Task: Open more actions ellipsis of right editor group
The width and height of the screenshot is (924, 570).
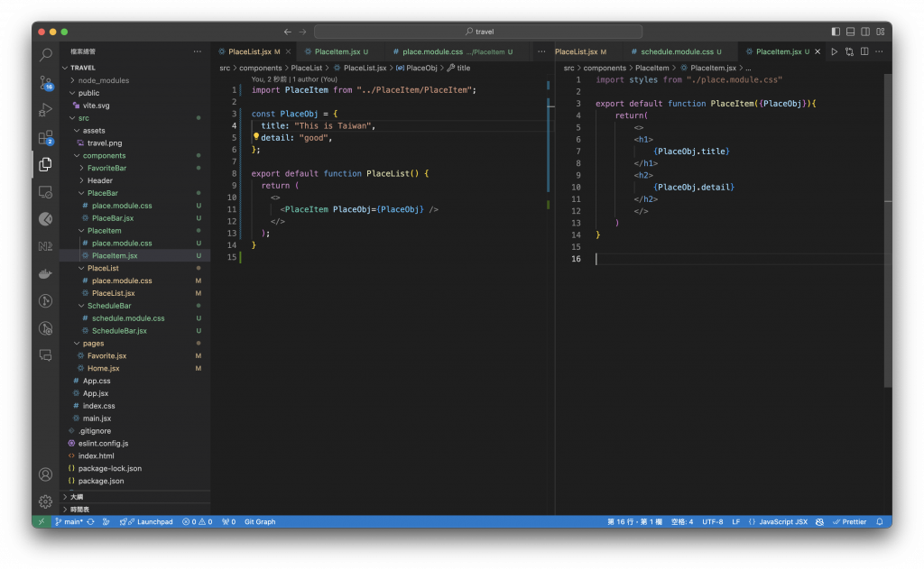Action: (879, 51)
